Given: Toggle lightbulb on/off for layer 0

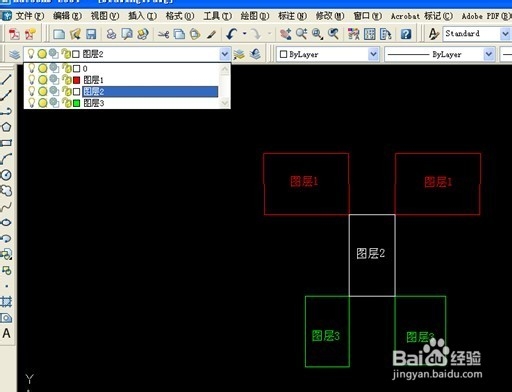Looking at the screenshot, I should tap(31, 68).
